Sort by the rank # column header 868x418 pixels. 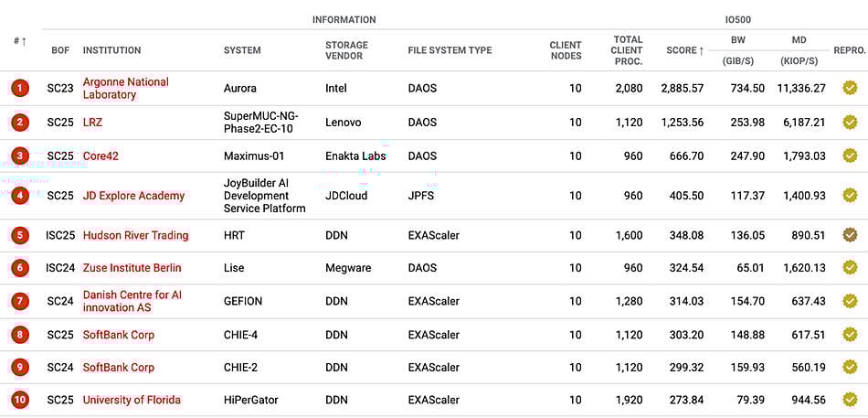19,41
